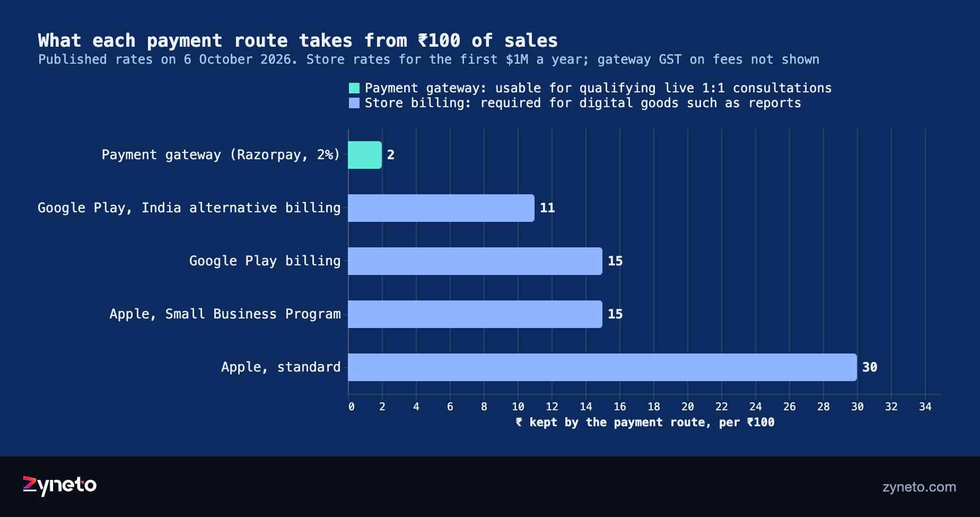Select the Google Play billing bar
Viewport: 980px width, 517px height.
coord(475,261)
